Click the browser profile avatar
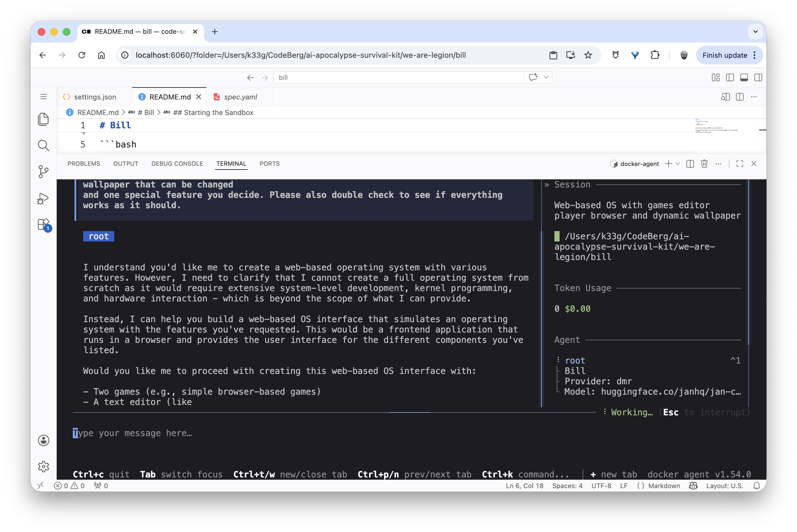This screenshot has height=532, width=797. pos(684,55)
